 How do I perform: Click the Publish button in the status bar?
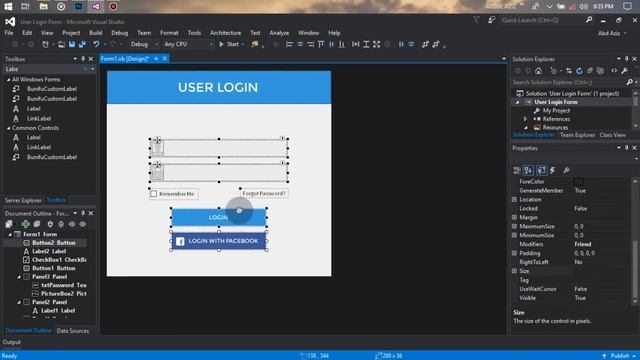point(620,356)
